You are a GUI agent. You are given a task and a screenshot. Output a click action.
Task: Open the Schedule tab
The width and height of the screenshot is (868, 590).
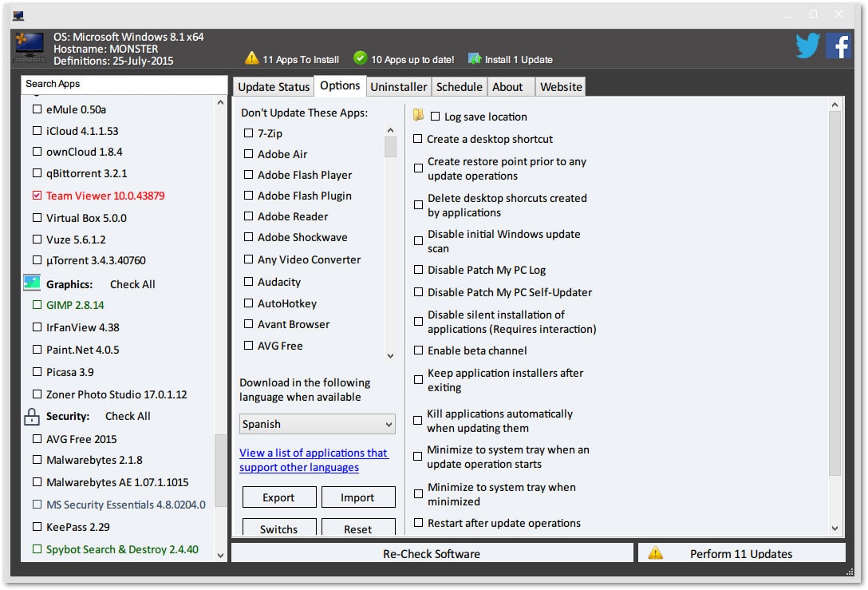(x=459, y=87)
